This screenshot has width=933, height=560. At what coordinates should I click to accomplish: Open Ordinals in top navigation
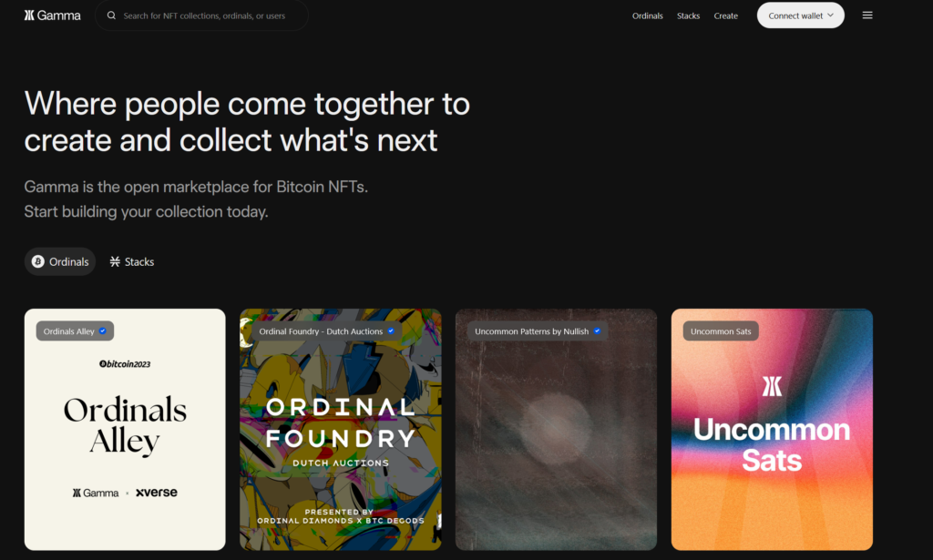coord(648,16)
